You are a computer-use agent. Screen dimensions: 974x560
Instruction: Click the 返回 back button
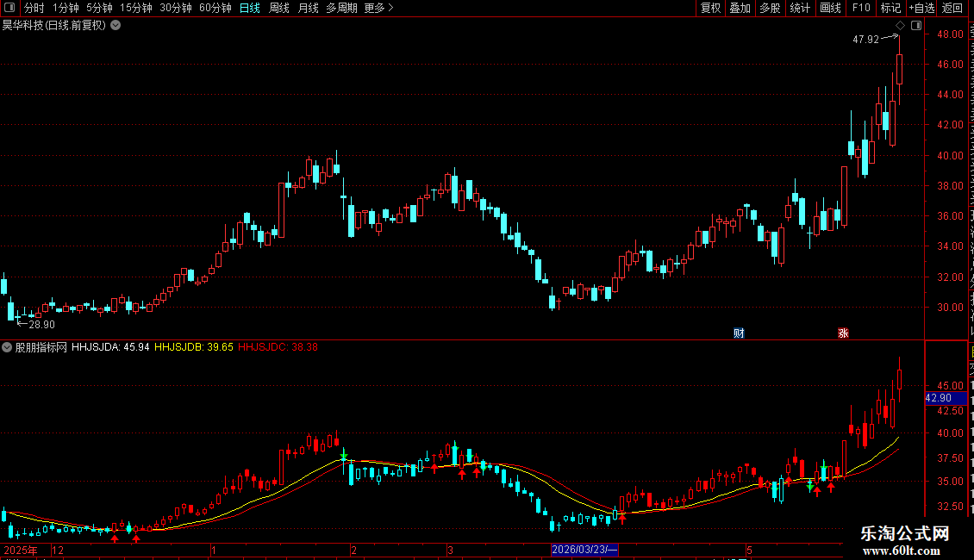pyautogui.click(x=952, y=8)
